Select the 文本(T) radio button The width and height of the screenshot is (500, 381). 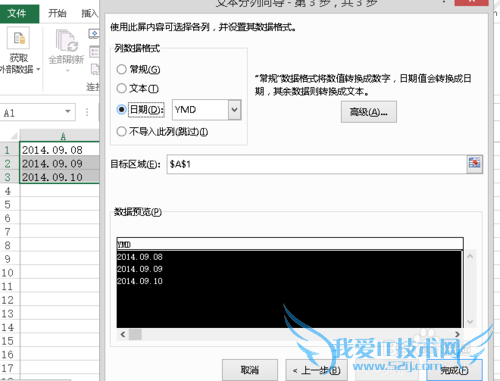pos(121,88)
